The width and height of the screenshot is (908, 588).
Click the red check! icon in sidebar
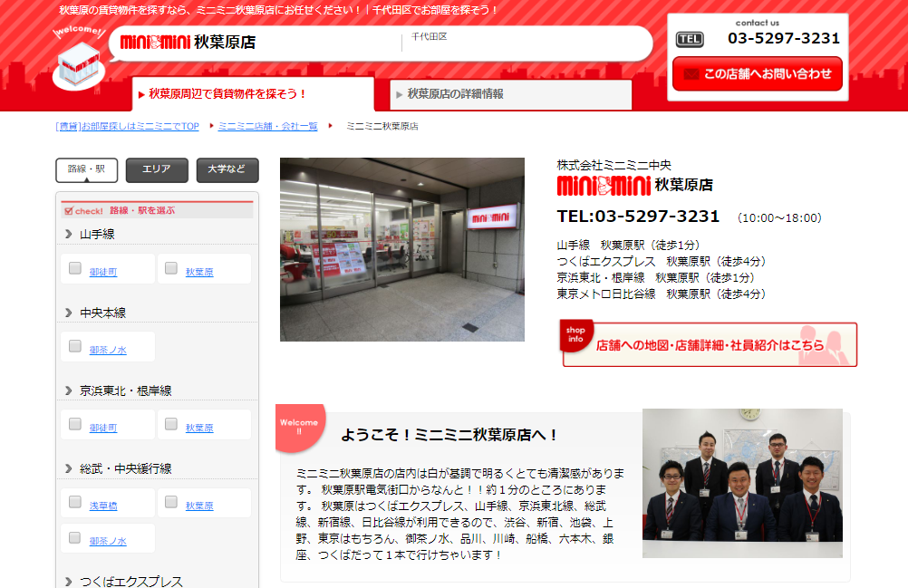pyautogui.click(x=83, y=210)
